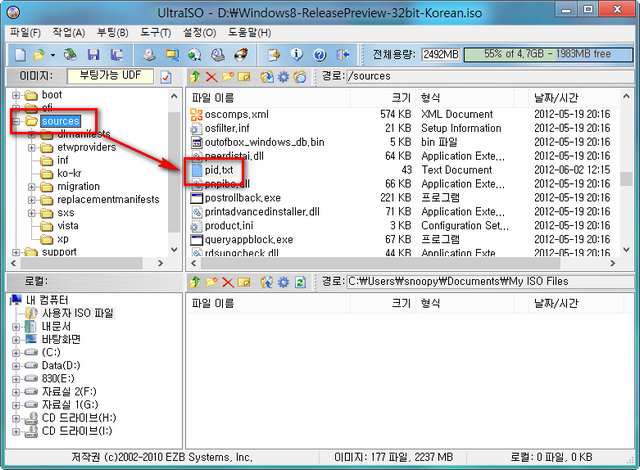Image resolution: width=640 pixels, height=470 pixels.
Task: Go up a folder in local pane toolbar
Action: [195, 282]
